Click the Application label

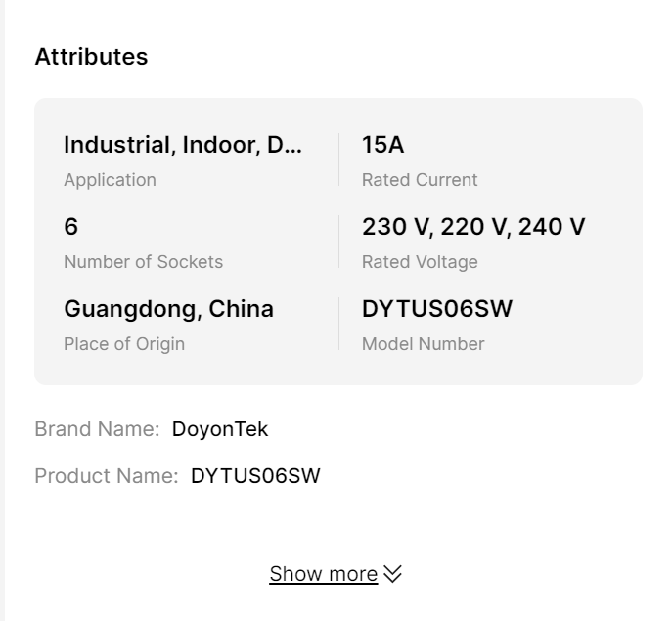(x=110, y=180)
